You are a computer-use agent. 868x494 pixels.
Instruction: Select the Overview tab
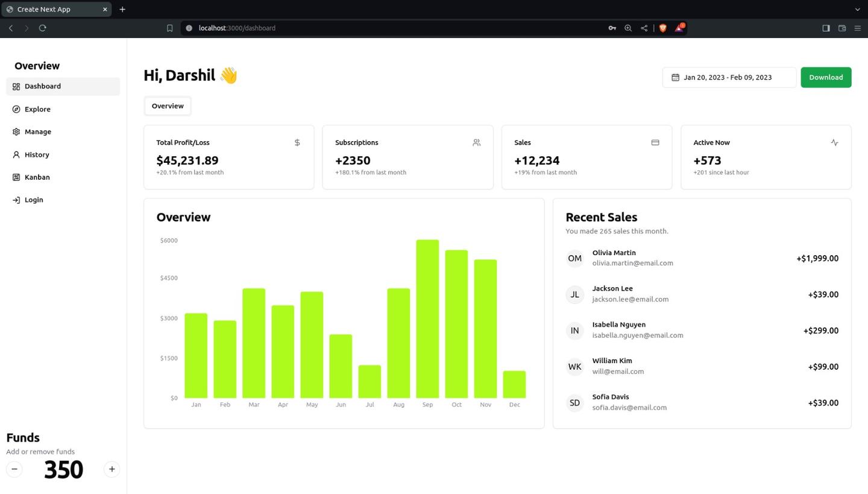coord(168,106)
